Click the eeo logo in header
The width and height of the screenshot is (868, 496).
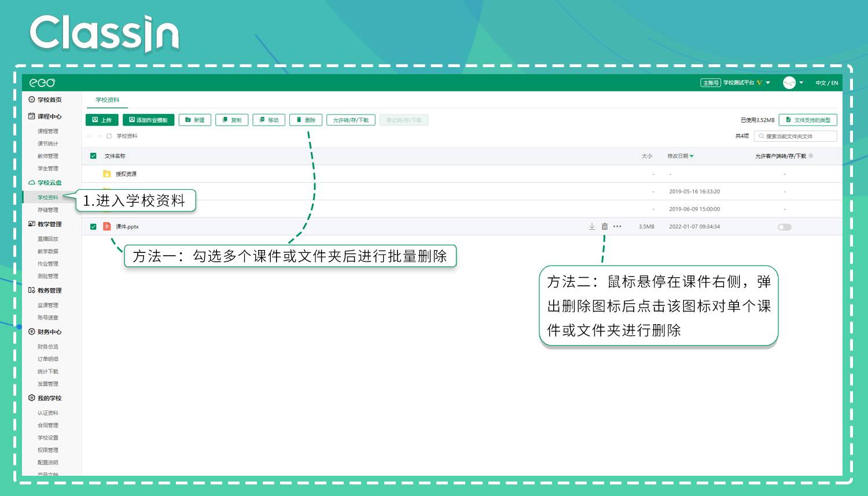click(x=42, y=83)
